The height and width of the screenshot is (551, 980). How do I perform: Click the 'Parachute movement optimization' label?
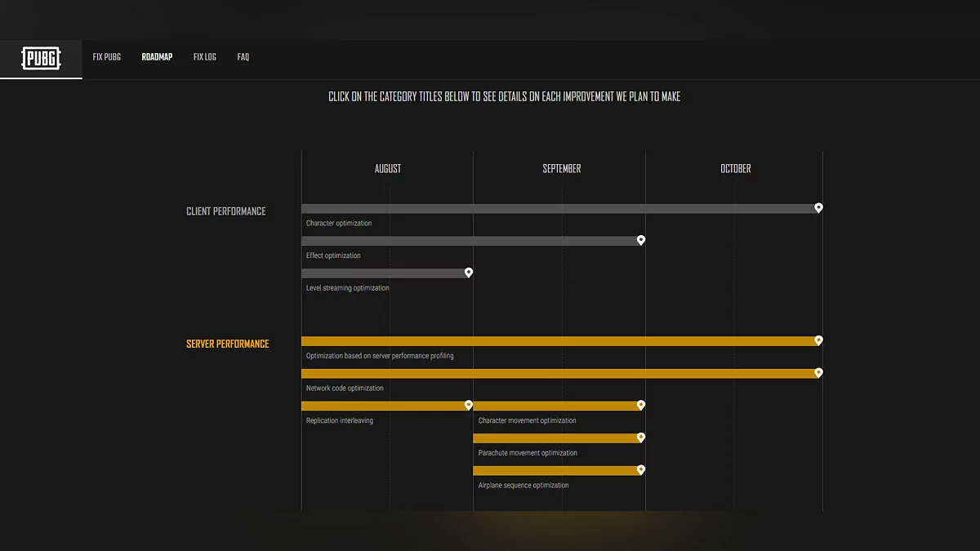coord(528,453)
